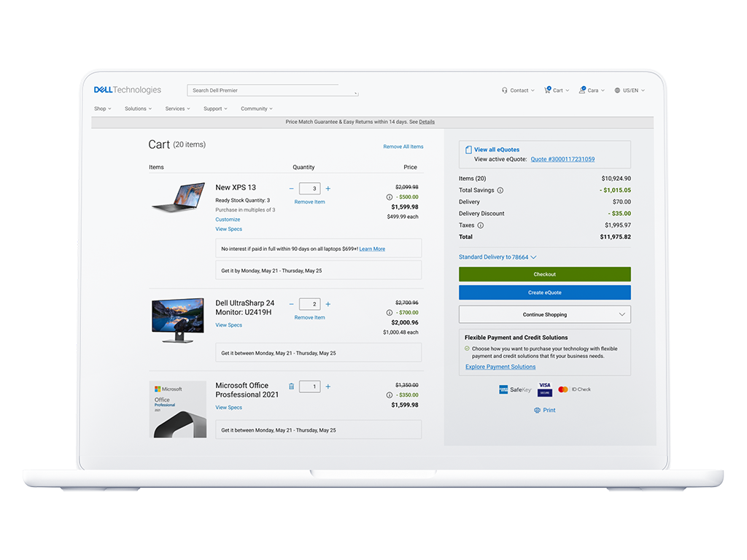Click the Dell Technologies logo
Viewport: 747px width, 560px height.
(127, 90)
